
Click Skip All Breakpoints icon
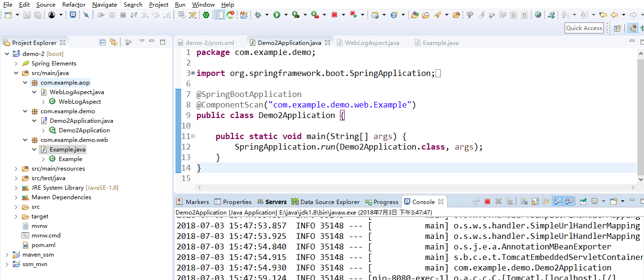pos(86,15)
